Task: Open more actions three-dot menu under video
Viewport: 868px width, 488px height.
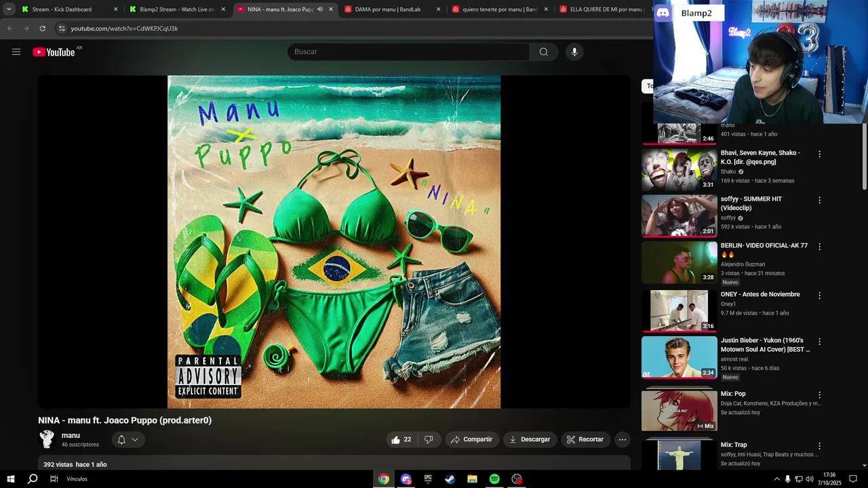Action: [623, 439]
